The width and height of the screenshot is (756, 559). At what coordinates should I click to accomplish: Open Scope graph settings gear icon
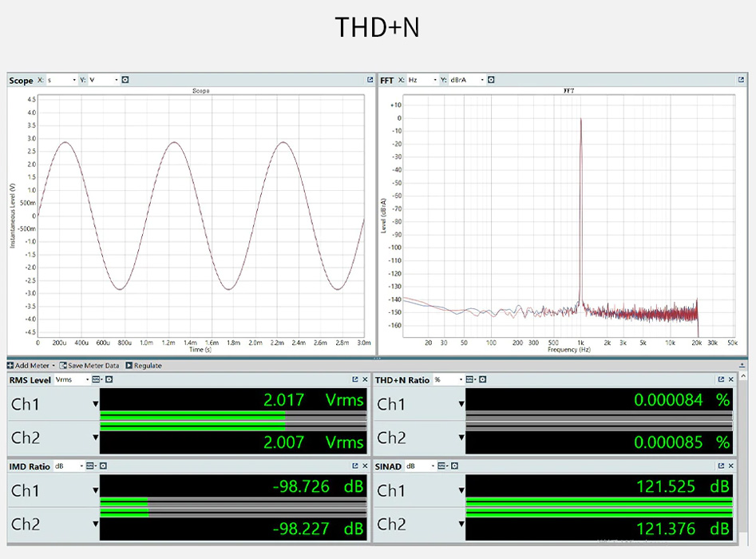(125, 80)
